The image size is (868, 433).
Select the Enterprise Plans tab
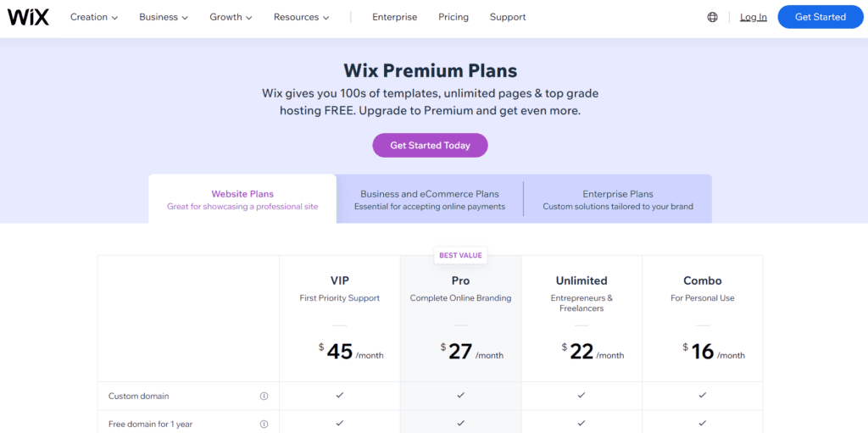618,199
